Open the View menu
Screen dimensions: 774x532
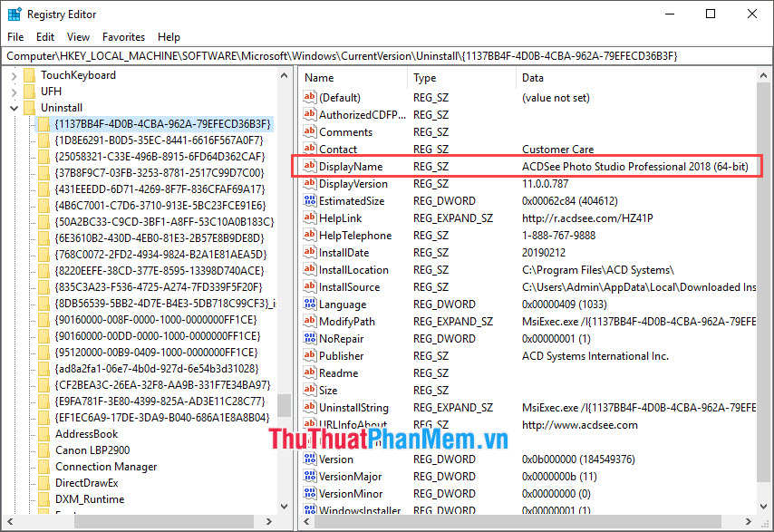(78, 37)
